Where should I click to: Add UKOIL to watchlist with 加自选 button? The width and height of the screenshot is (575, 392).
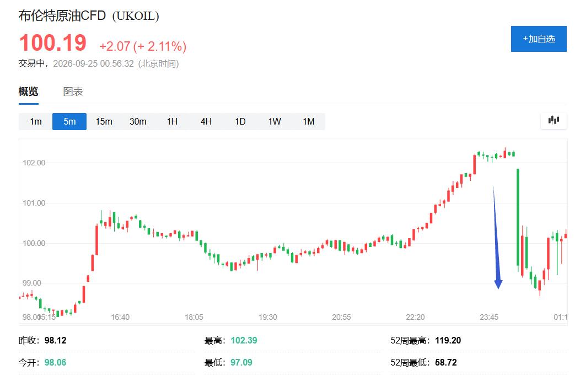539,39
